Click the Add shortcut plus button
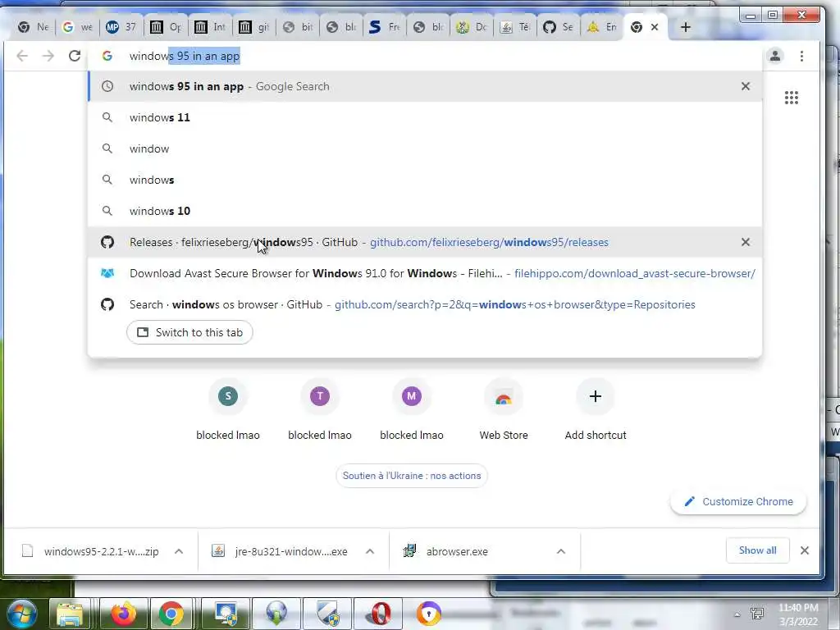Screen dimensions: 840x630 (x=596, y=396)
